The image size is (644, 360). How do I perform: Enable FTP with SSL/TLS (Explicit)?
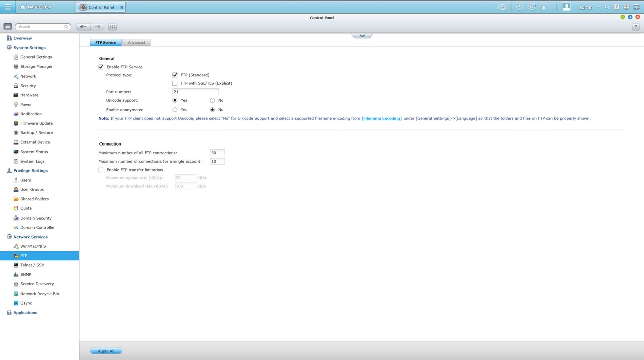coord(175,83)
